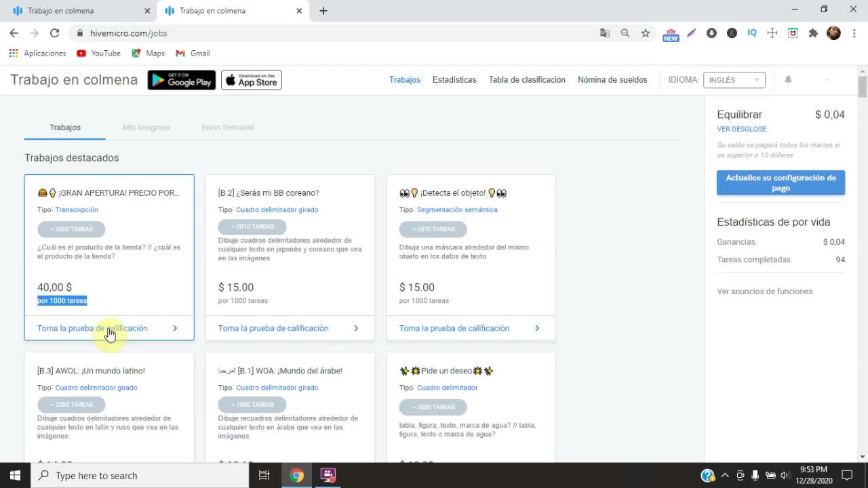This screenshot has width=868, height=488.
Task: Take qualification test for GRAN APERTURA job
Action: pos(92,328)
